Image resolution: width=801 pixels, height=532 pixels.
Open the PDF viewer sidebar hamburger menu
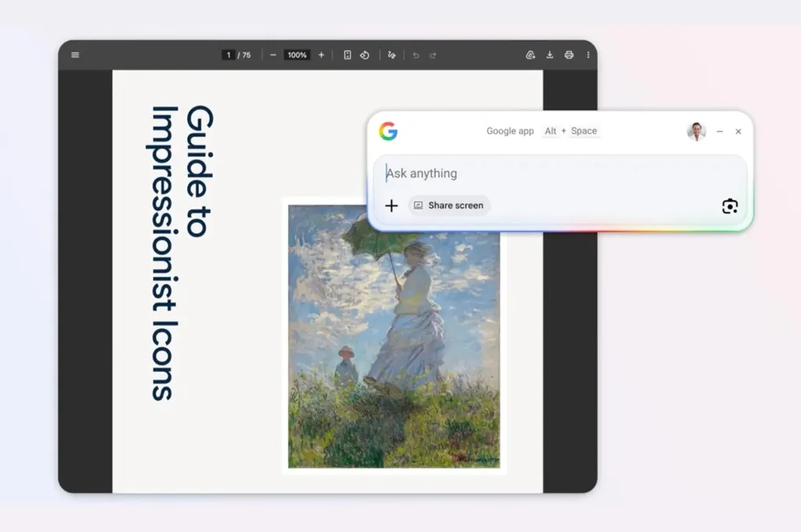point(75,55)
